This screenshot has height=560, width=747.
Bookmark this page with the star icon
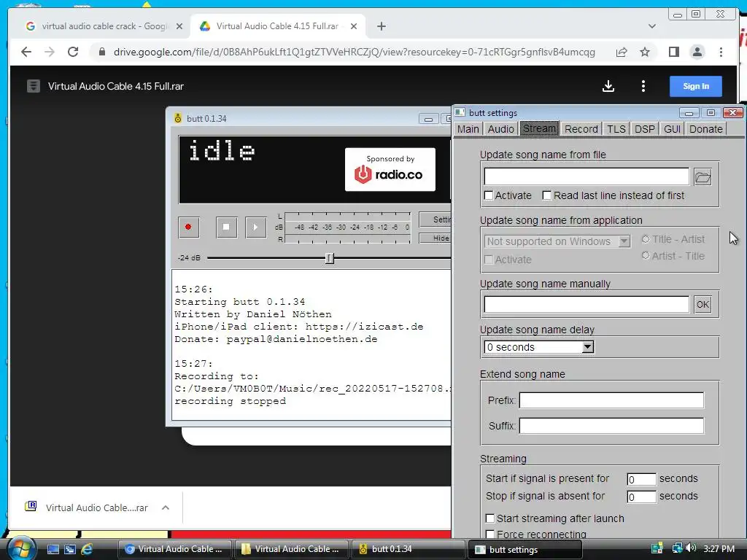click(645, 52)
